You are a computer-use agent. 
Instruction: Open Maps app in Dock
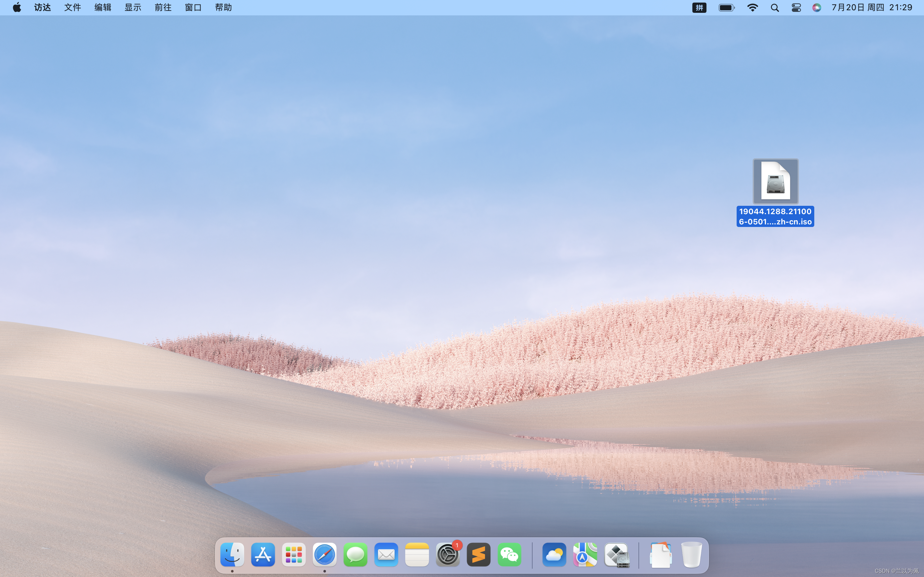[x=585, y=555]
